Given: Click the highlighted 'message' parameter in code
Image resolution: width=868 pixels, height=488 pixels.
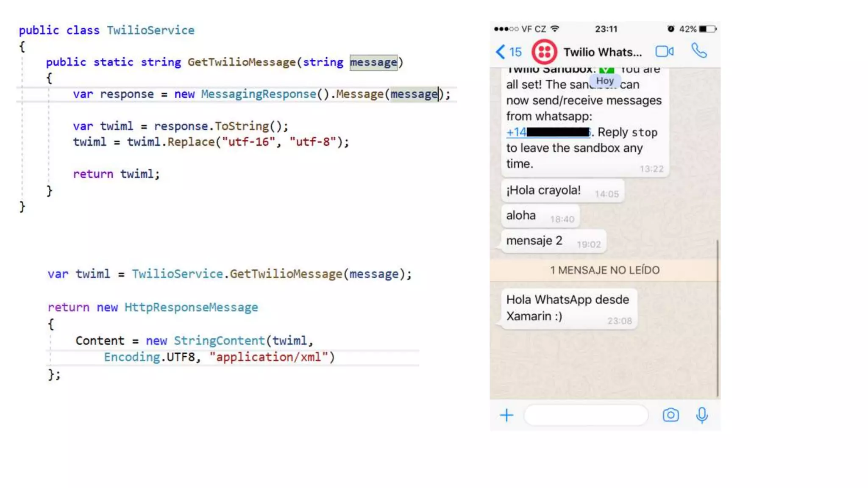Looking at the screenshot, I should 373,62.
